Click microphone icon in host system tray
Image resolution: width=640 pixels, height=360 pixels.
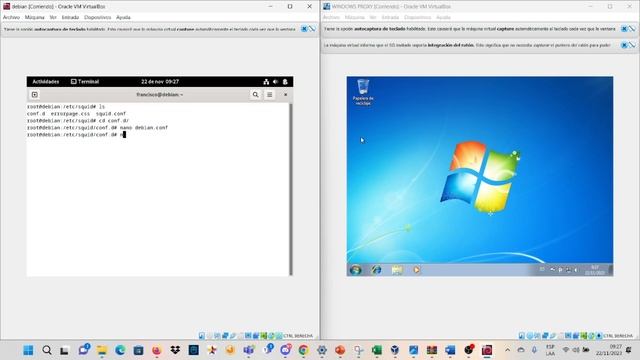click(534, 350)
